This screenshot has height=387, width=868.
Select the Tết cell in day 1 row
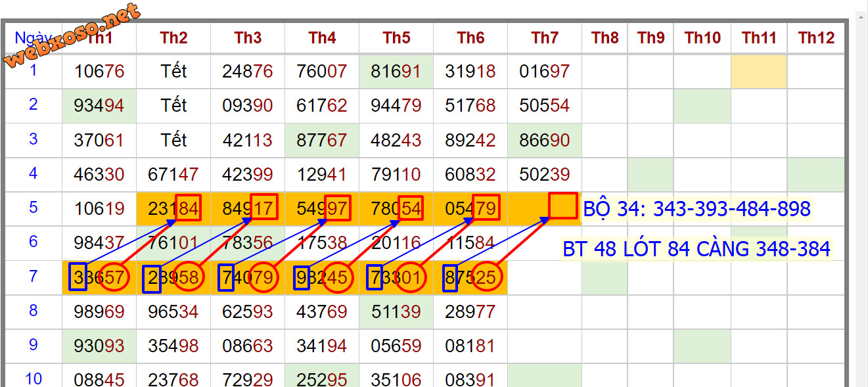(173, 72)
